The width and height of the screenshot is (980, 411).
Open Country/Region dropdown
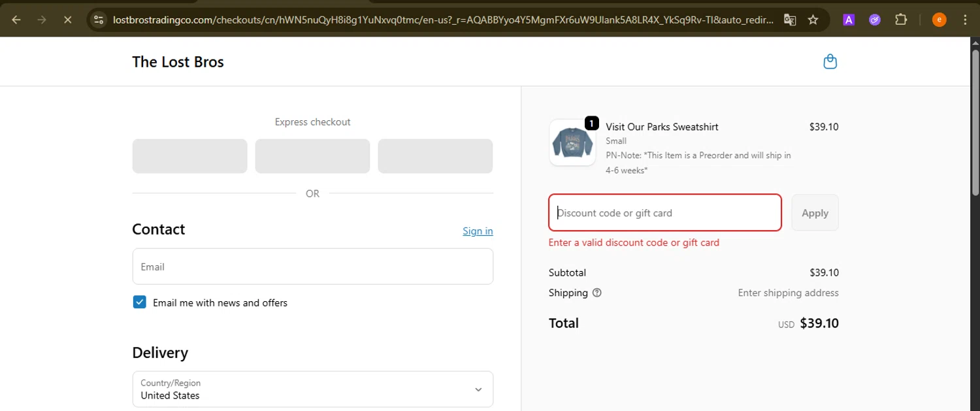pos(313,389)
